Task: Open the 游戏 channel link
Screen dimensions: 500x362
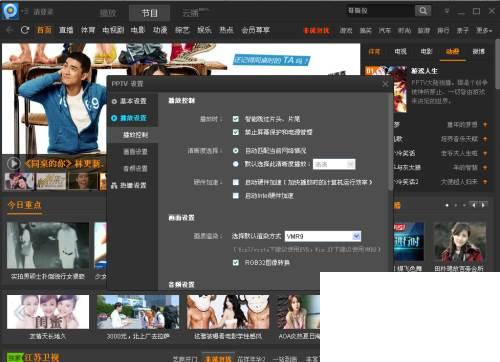Action: [346, 30]
